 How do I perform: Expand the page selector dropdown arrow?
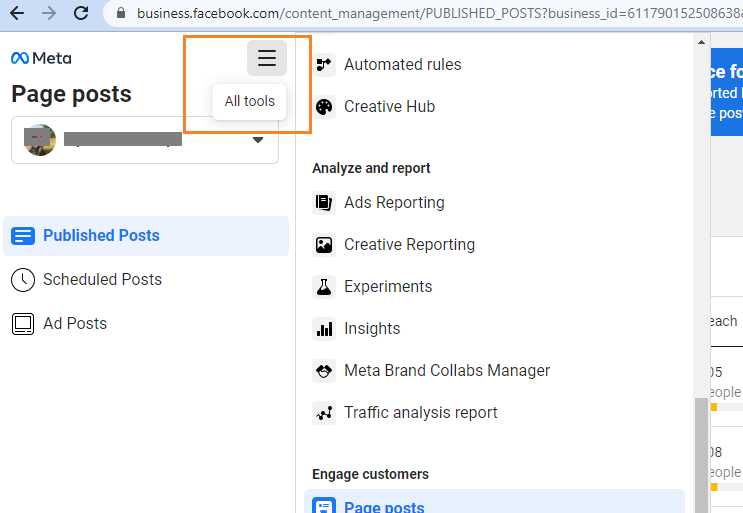[x=258, y=140]
